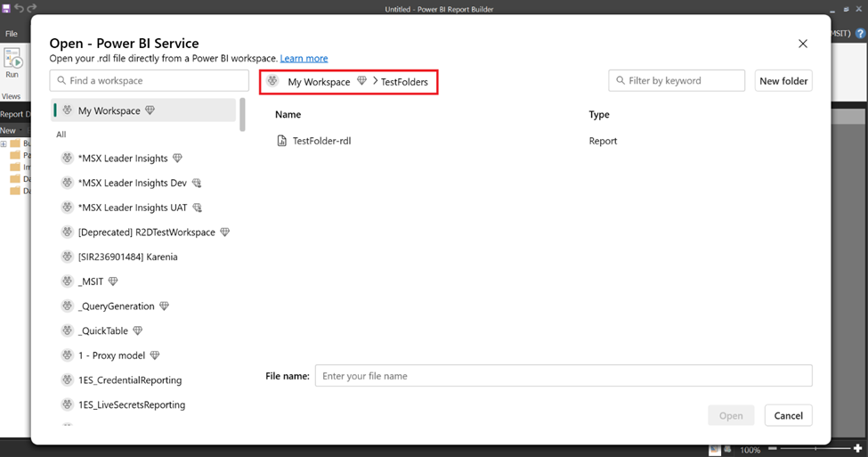Click the Redo arrow in title bar
The height and width of the screenshot is (457, 868).
31,8
